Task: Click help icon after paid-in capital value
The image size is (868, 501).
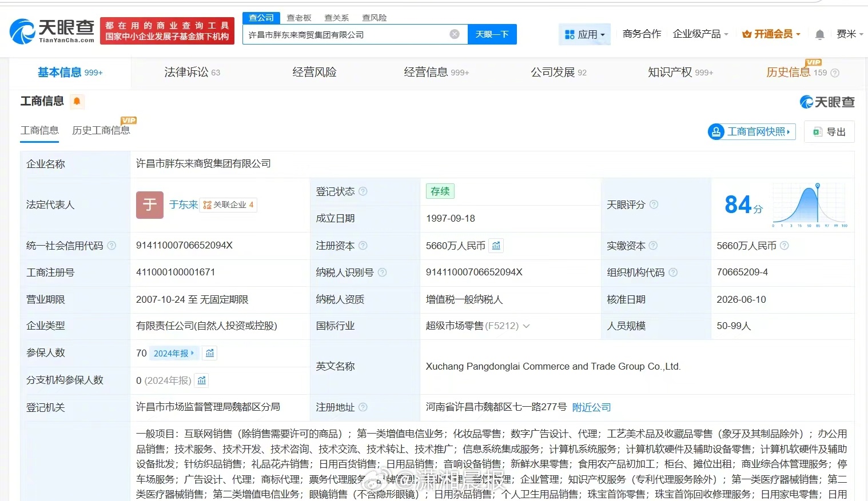Action: coord(785,246)
